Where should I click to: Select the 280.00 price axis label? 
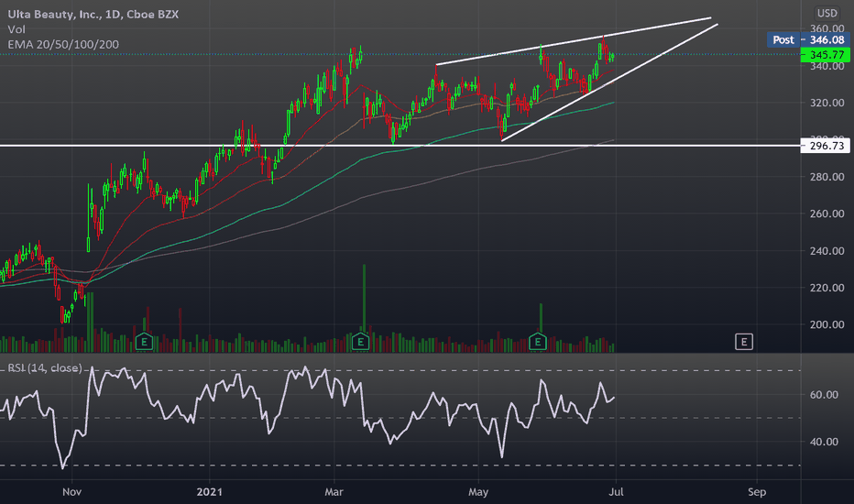pyautogui.click(x=827, y=177)
